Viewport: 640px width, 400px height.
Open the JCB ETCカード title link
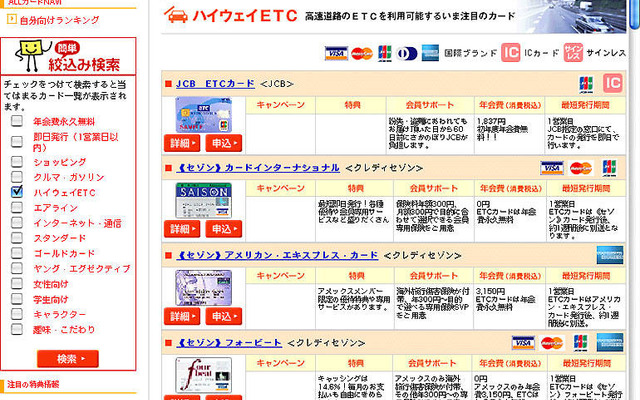pos(215,84)
